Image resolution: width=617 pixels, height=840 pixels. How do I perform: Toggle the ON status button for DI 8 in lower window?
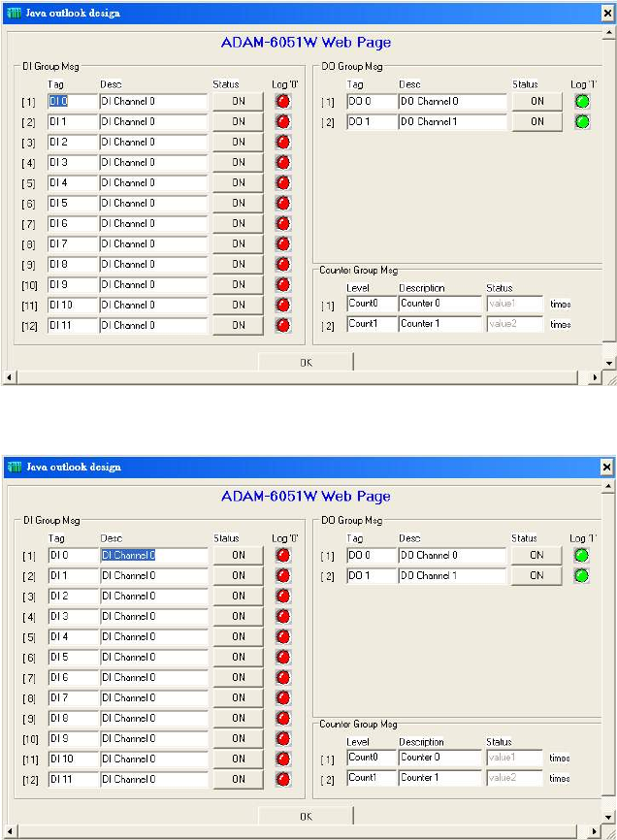(x=239, y=718)
